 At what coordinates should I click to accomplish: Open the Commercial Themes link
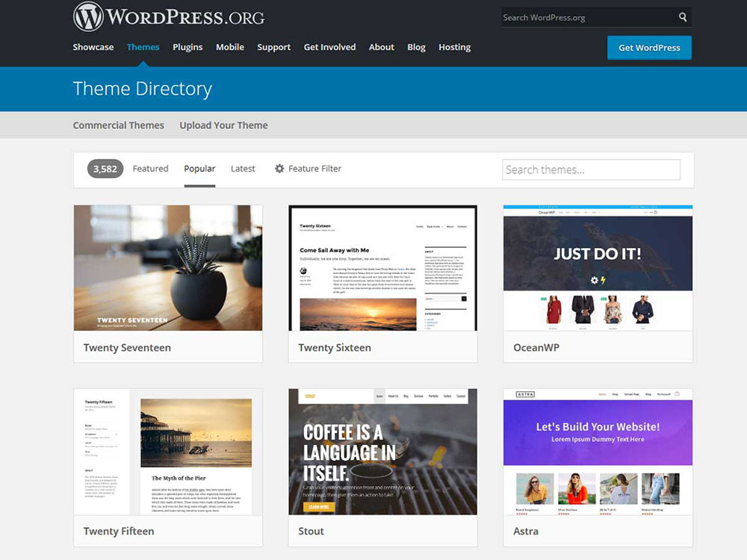click(x=119, y=125)
